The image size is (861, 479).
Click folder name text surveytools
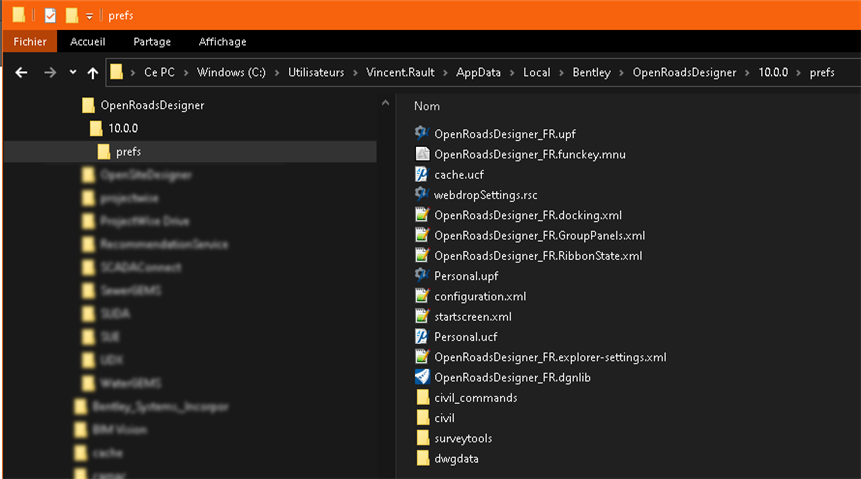click(x=463, y=439)
